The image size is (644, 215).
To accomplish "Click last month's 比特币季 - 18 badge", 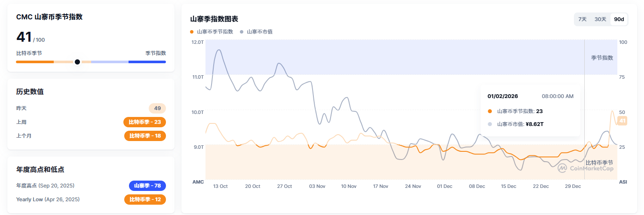I will [145, 136].
